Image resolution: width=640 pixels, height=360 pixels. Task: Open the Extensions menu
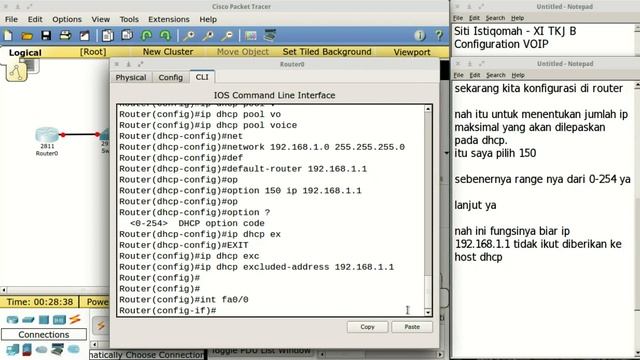click(x=169, y=19)
